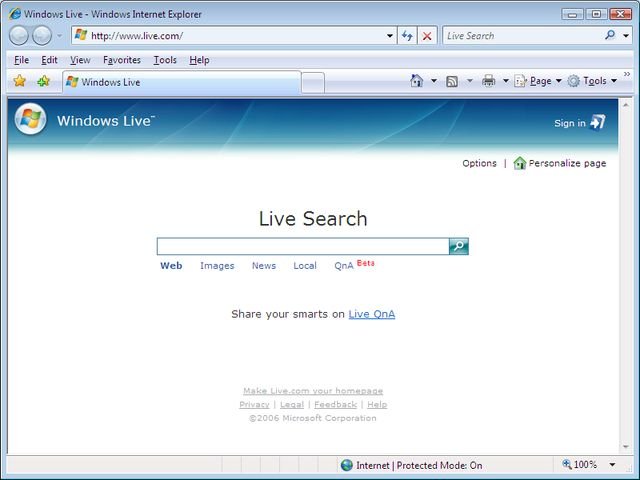Open Favorites Center star icon

coord(19,81)
